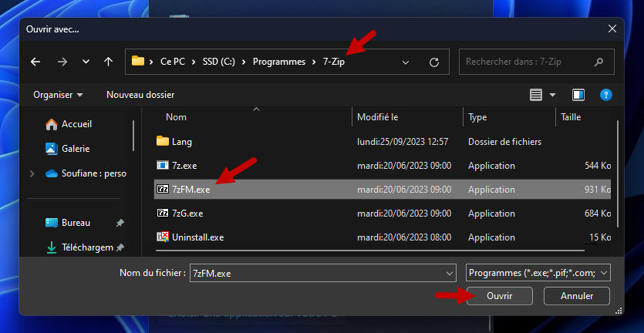Click the pin icon next to Téléchargements

[120, 247]
